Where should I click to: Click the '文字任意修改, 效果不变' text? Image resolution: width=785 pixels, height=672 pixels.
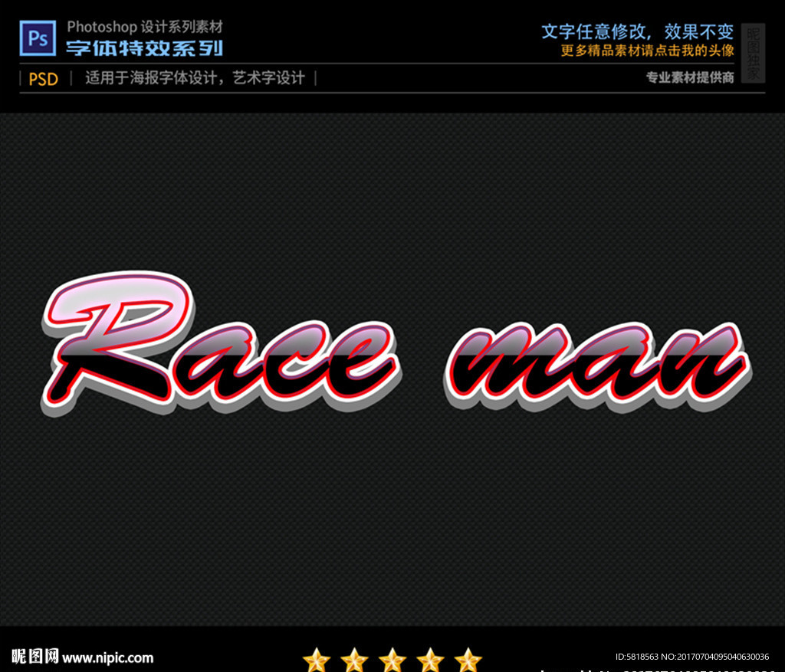pos(637,32)
